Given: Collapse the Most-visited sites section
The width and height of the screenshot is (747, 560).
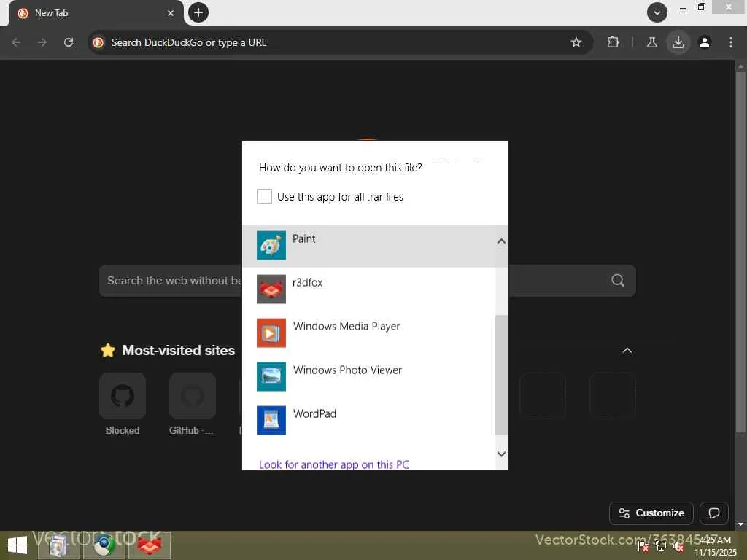Looking at the screenshot, I should [x=627, y=351].
